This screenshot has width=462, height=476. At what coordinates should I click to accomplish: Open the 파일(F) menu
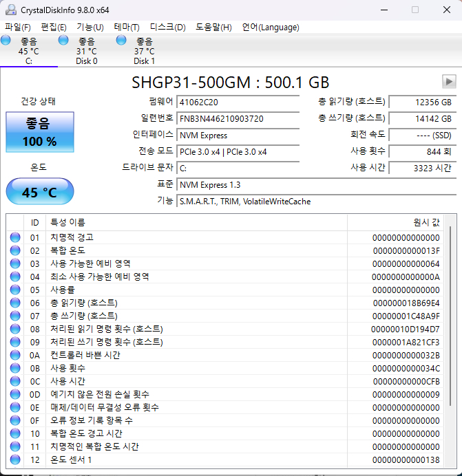click(18, 28)
